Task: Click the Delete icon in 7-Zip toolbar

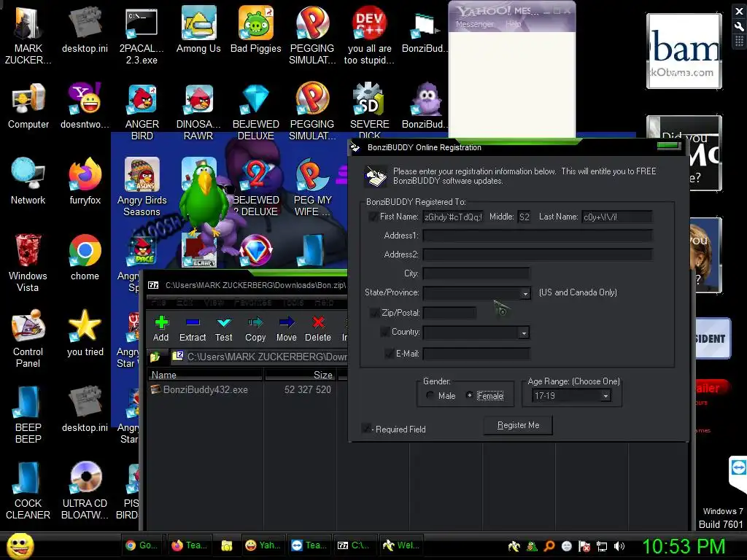Action: 318,329
